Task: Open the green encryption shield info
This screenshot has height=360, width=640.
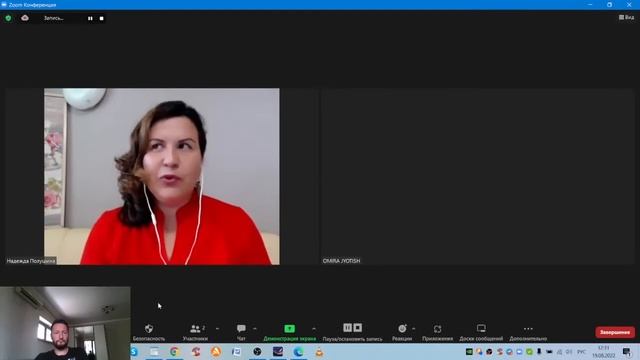Action: (8, 18)
